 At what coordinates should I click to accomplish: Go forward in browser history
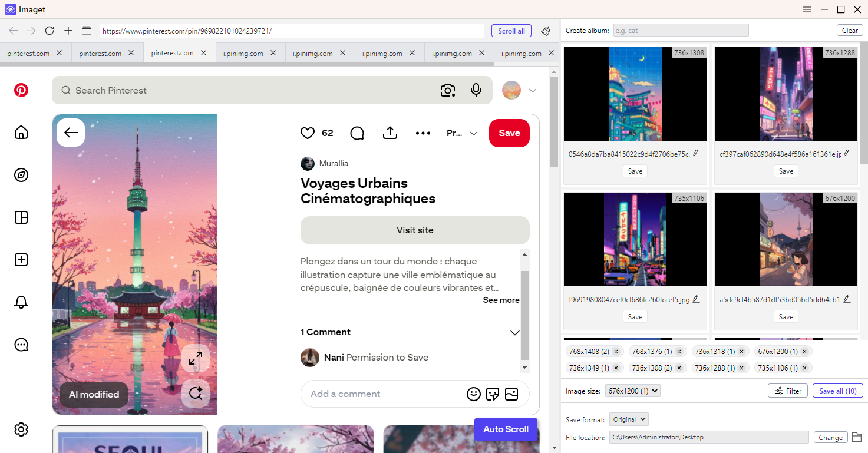[x=31, y=31]
